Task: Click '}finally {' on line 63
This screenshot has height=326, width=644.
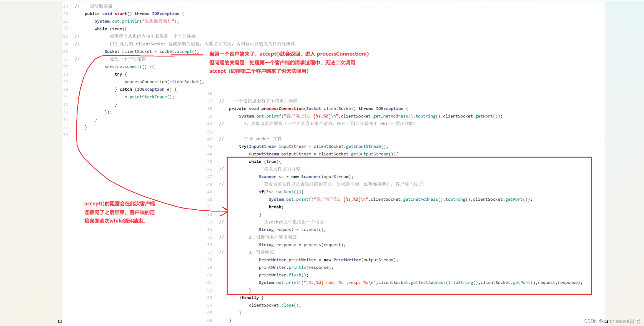Action: [251, 298]
